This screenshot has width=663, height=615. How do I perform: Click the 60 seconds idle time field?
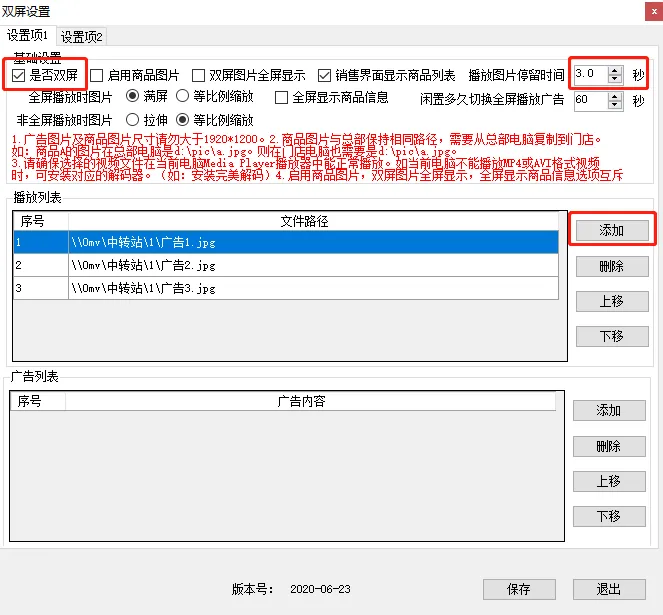[591, 101]
